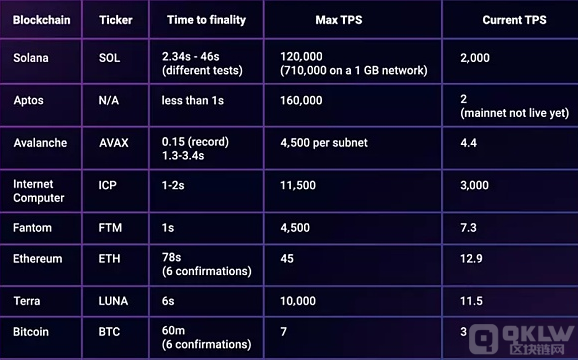Click Aptos mainnet not live yet cell
The width and height of the screenshot is (578, 360).
click(x=514, y=106)
